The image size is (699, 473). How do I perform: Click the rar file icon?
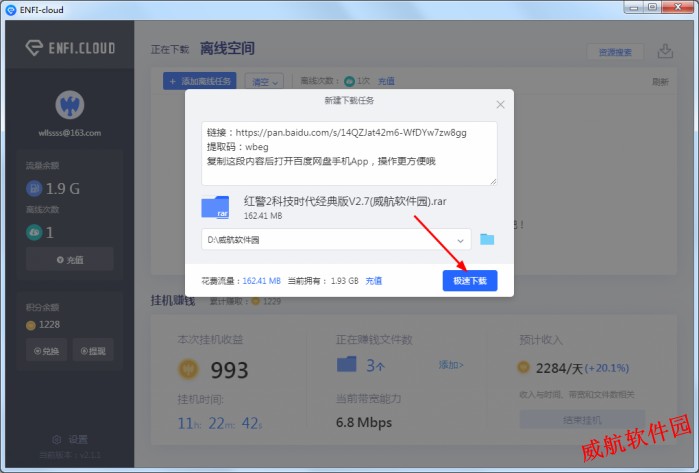(215, 207)
